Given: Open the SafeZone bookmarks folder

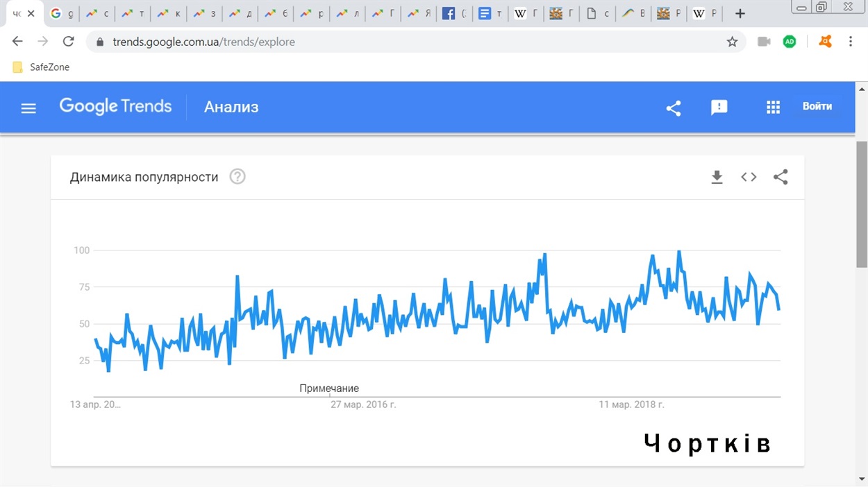Looking at the screenshot, I should [x=41, y=67].
